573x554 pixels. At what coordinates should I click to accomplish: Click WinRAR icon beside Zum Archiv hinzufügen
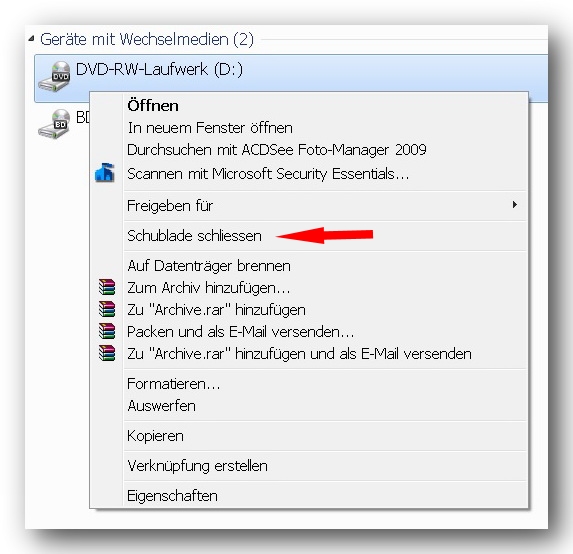[x=107, y=287]
